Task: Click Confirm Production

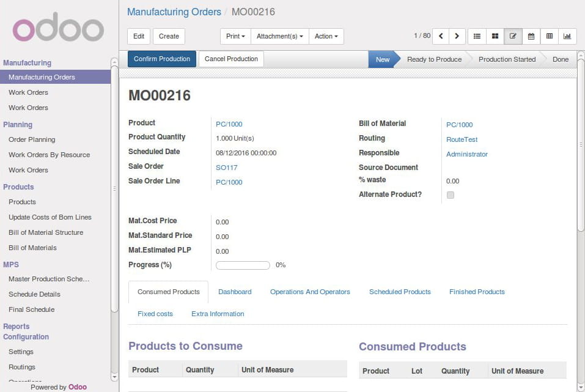Action: click(x=162, y=59)
